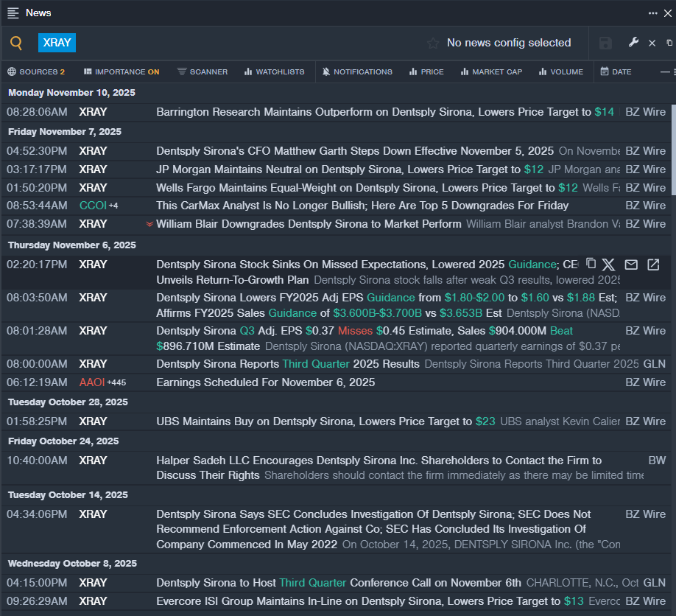Image resolution: width=676 pixels, height=616 pixels.
Task: Expand the Date filter
Action: coord(616,71)
